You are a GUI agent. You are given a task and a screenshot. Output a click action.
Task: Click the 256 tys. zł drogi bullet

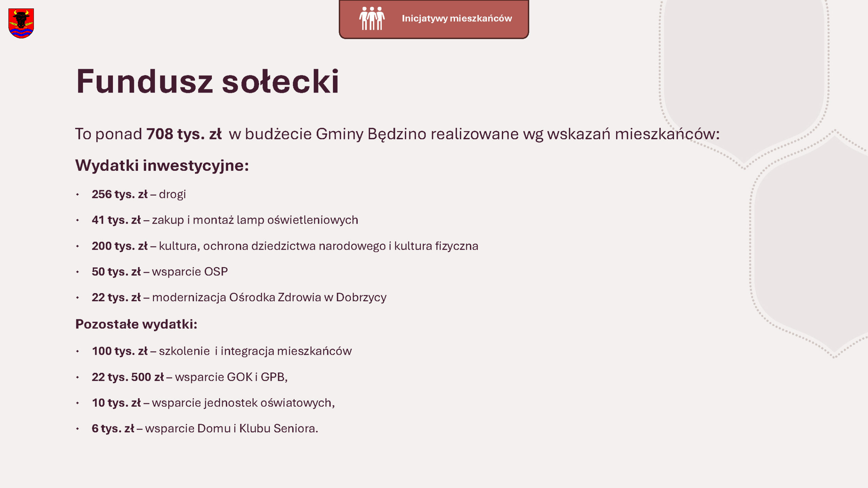point(139,195)
